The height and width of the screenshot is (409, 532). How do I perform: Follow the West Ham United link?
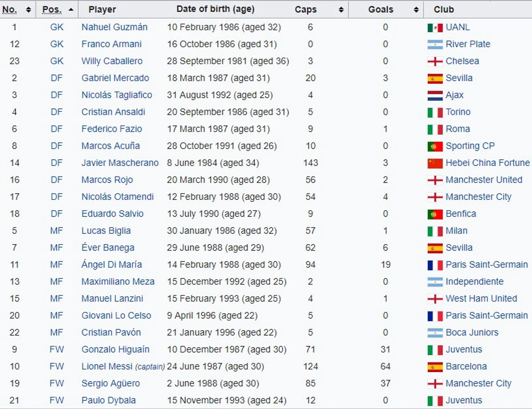pos(481,298)
